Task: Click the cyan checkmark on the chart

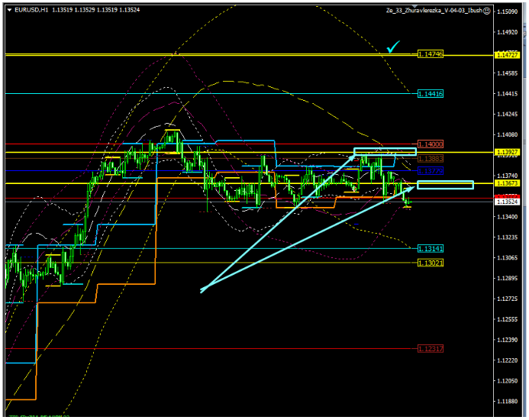Action: pos(393,47)
